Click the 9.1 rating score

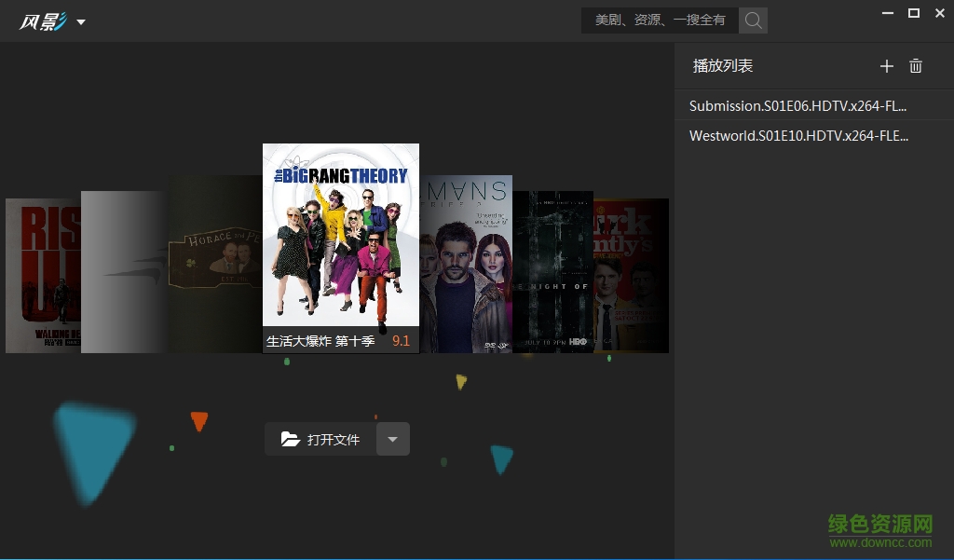pos(401,341)
